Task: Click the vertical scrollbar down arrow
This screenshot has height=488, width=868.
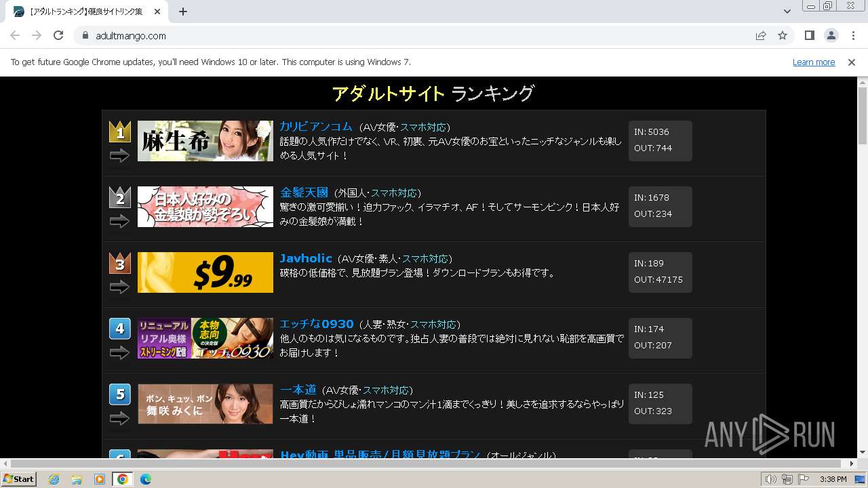Action: 863,452
